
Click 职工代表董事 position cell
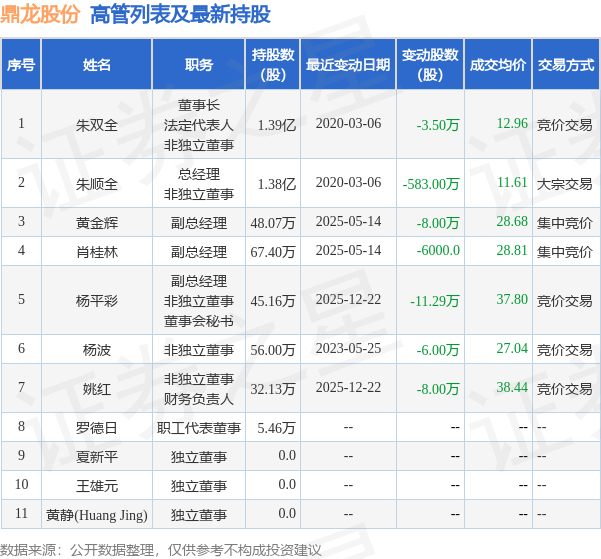(x=199, y=428)
